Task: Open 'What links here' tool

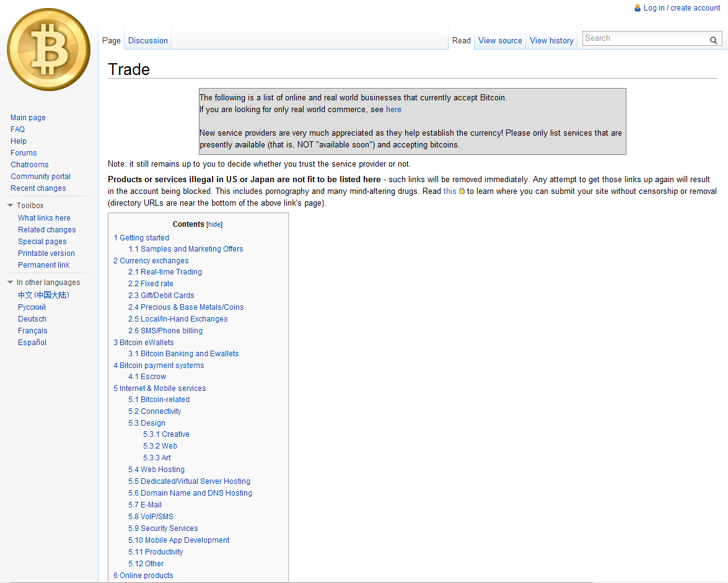Action: tap(44, 217)
